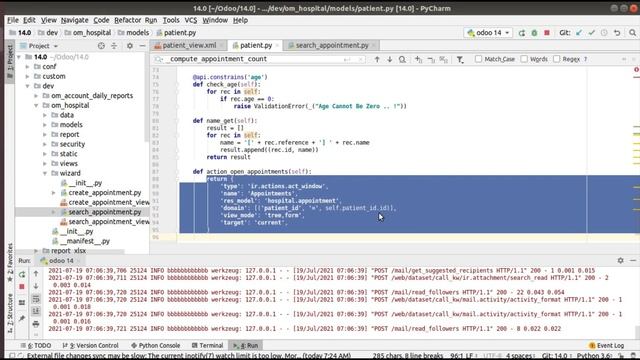Click Git commit checkmark icon
Image resolution: width=640 pixels, height=360 pixels.
(592, 33)
